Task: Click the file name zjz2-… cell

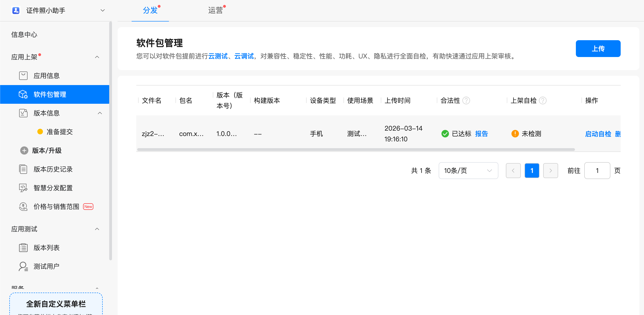Action: [153, 134]
